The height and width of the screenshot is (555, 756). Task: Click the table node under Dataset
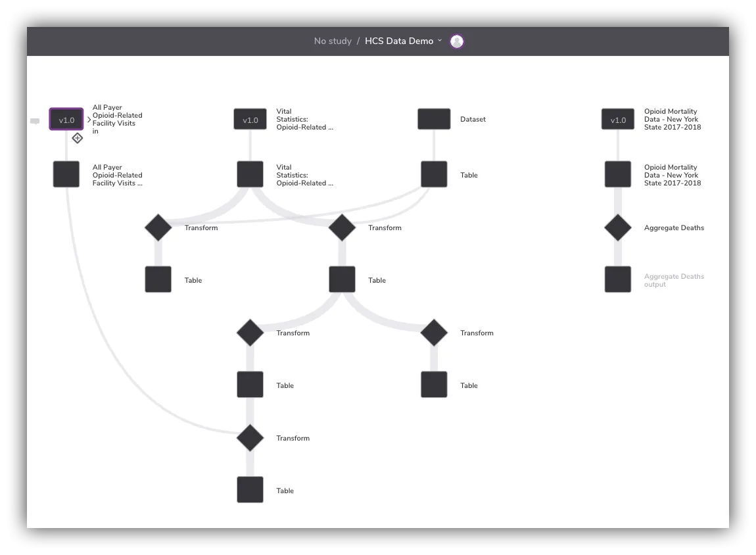(x=434, y=174)
